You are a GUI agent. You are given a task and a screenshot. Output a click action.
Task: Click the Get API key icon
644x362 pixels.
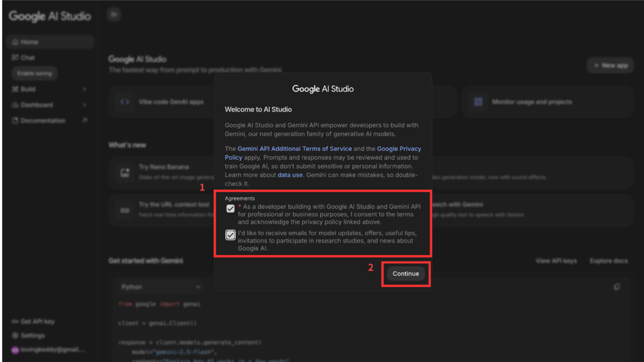point(15,322)
